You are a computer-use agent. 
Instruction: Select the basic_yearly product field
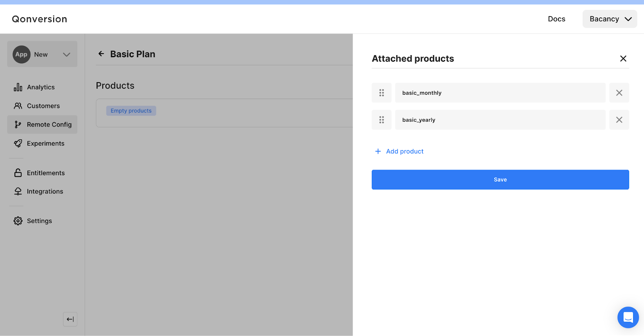tap(500, 120)
